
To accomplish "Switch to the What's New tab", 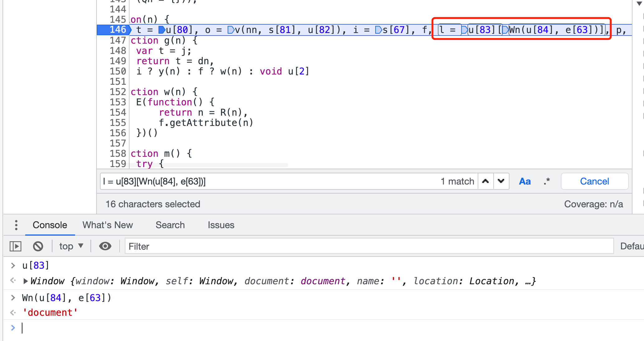I will coord(107,225).
